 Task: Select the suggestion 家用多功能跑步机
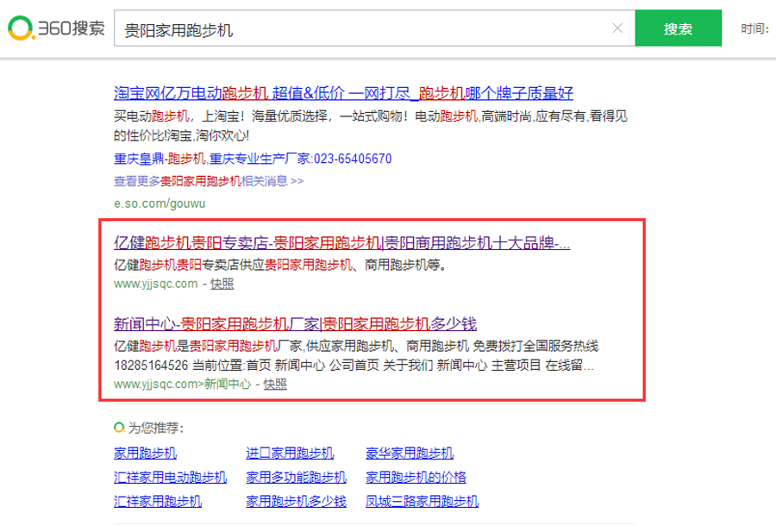296,477
